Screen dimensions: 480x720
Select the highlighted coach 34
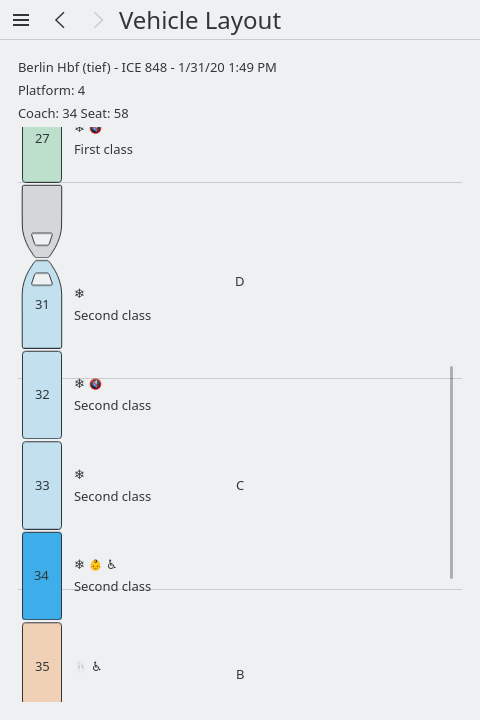pyautogui.click(x=42, y=576)
